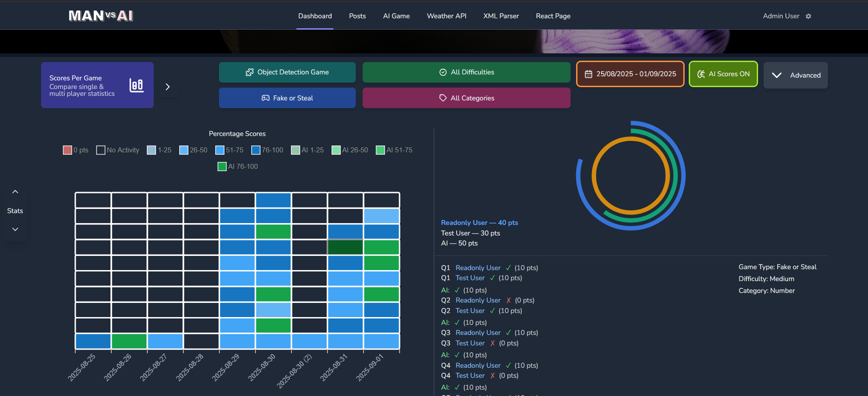Toggle the 76-100 legend entry
Viewport: 868px width, 396px height.
tap(267, 150)
